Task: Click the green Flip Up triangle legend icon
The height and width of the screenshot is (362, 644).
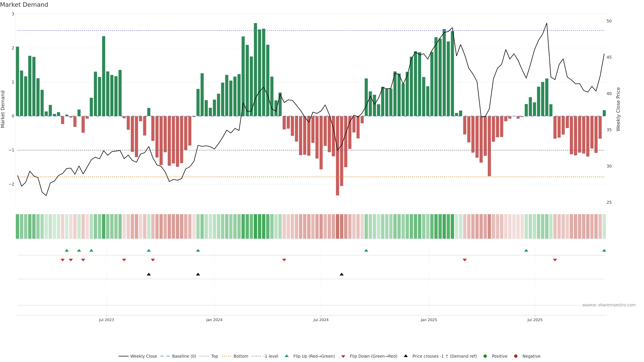Action: tap(286, 356)
